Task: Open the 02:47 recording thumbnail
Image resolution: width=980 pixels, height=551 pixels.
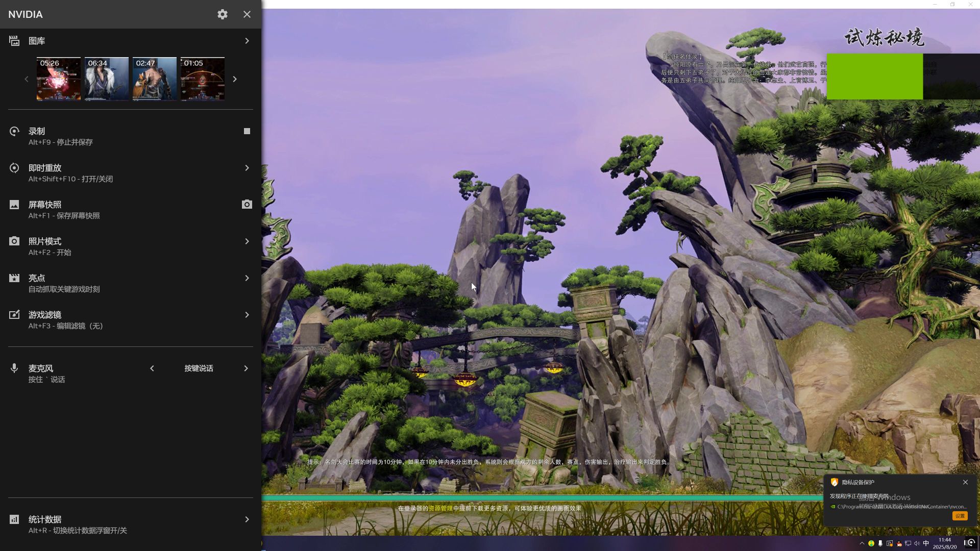Action: (x=155, y=79)
